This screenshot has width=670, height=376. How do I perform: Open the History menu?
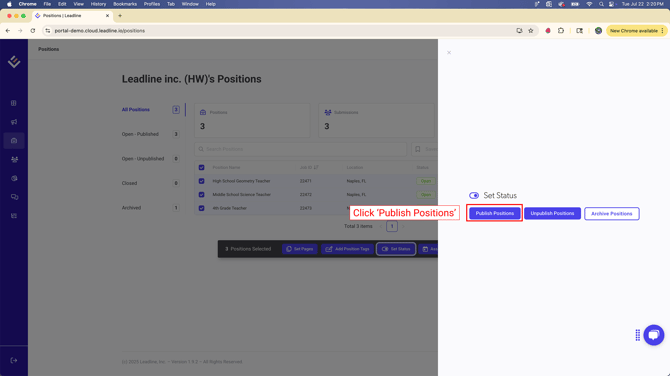tap(98, 4)
